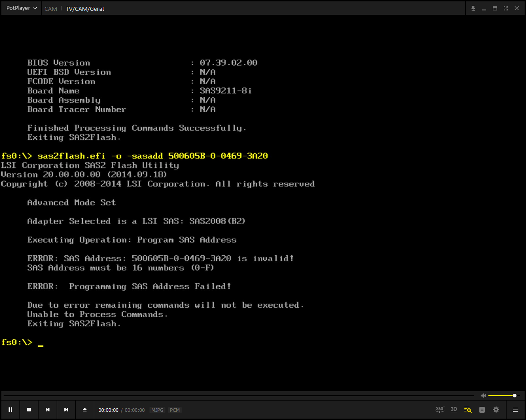
Task: Open the settings gear control panel
Action: pyautogui.click(x=496, y=410)
